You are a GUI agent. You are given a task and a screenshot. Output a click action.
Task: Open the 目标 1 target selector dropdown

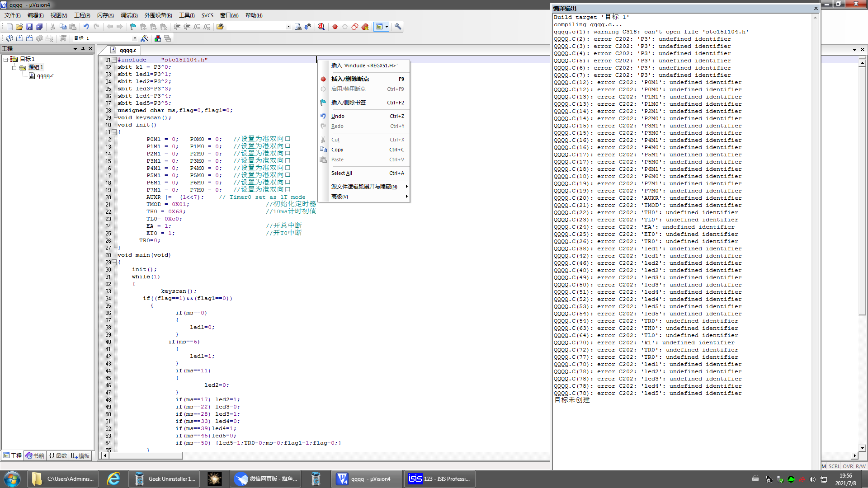134,38
